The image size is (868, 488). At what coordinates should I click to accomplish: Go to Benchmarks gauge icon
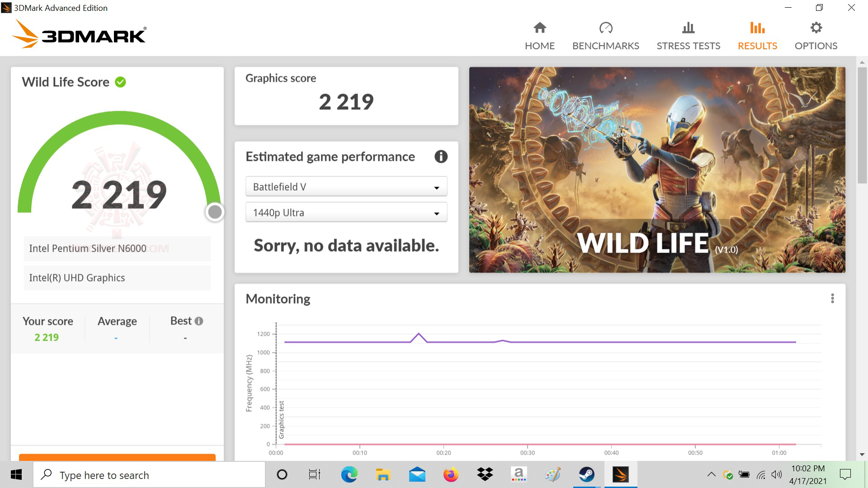(x=605, y=28)
